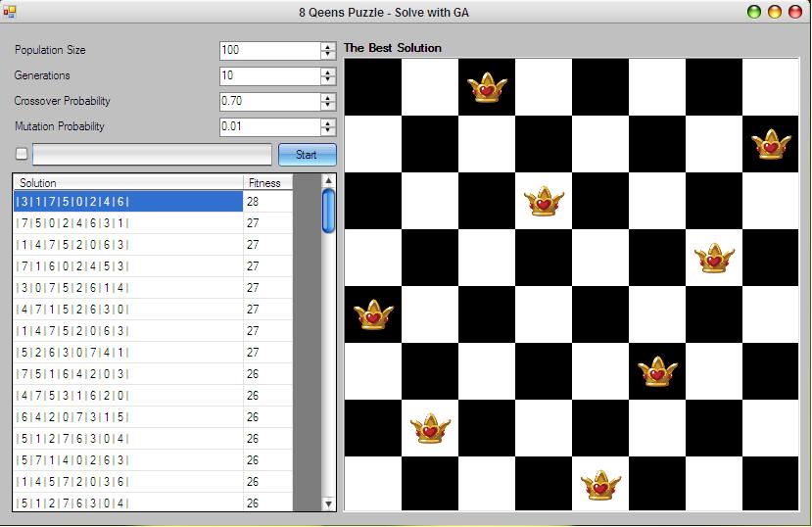
Task: Select solution row |7|5|0|2|4|6|3|1|
Action: pos(127,223)
